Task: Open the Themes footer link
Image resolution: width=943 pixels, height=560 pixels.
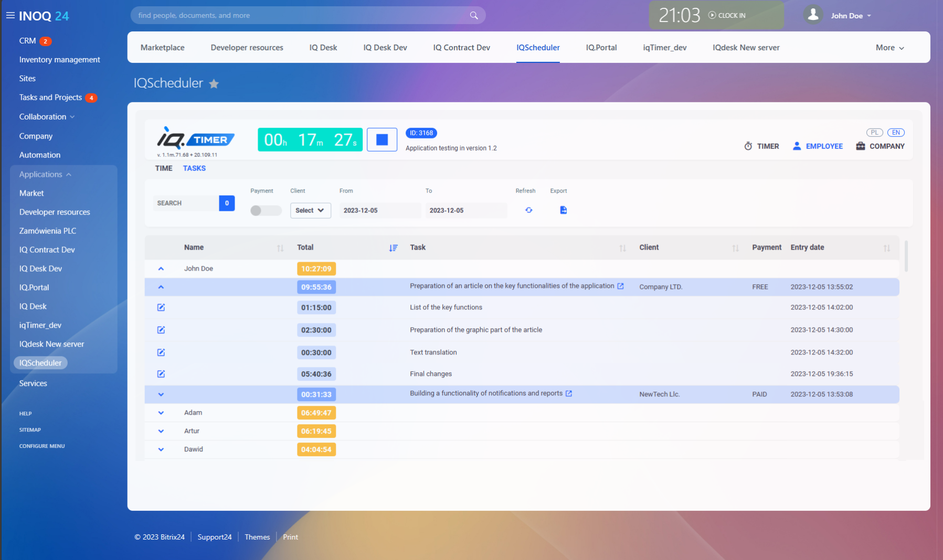Action: (x=257, y=537)
